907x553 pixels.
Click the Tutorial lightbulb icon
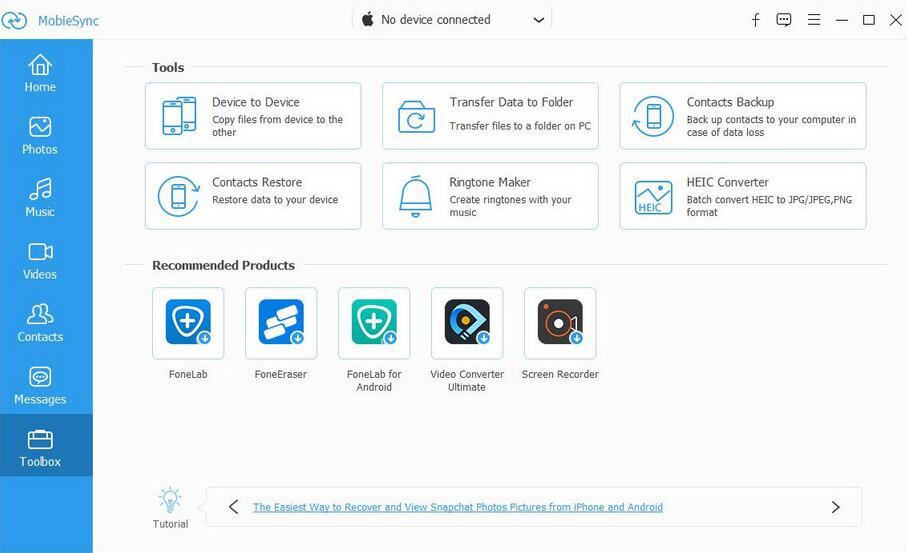170,500
